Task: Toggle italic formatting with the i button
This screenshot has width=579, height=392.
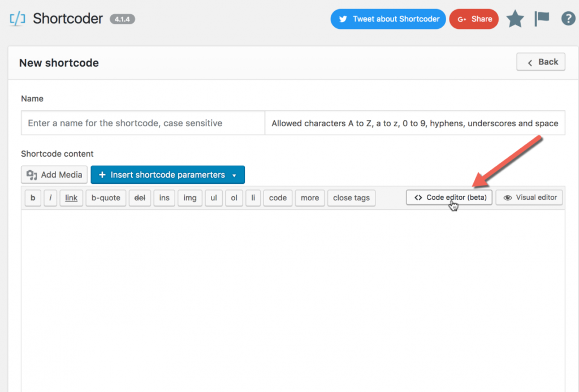Action: click(50, 197)
